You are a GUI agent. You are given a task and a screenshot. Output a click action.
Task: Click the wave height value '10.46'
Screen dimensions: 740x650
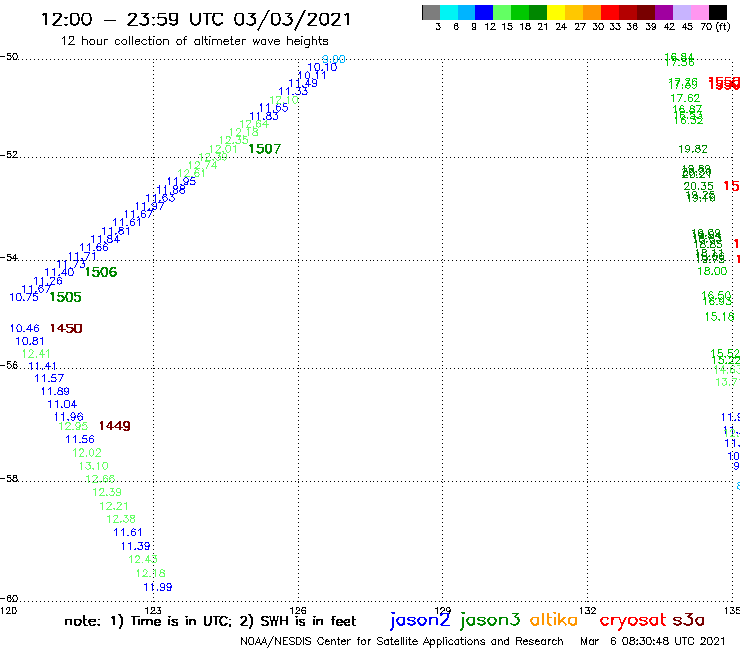coord(25,328)
